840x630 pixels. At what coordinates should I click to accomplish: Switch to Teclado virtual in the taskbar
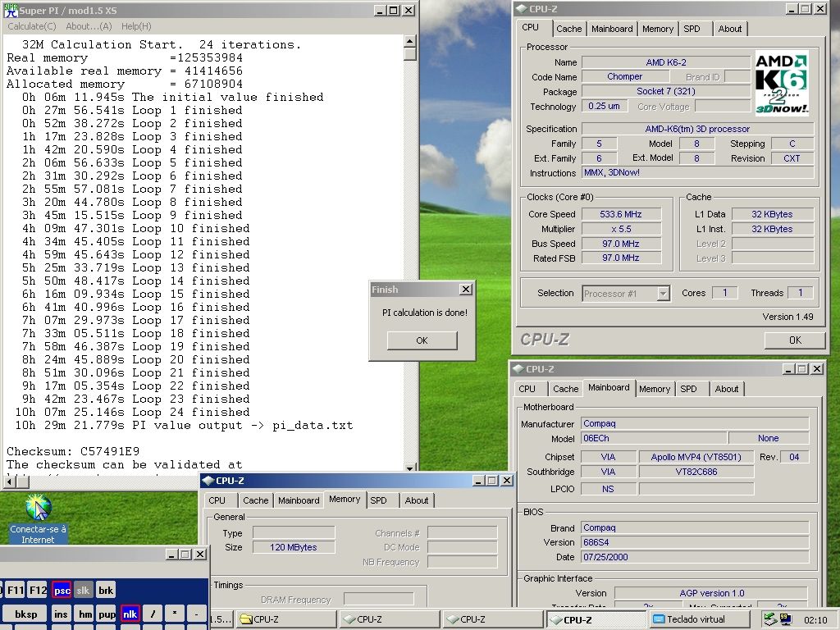(x=701, y=619)
